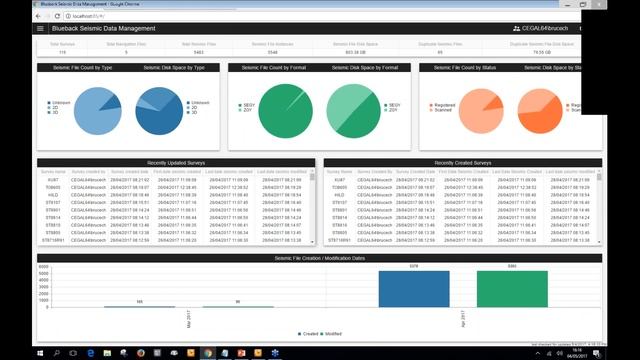Toggle the Unknown legend entry in File Count by Type
Viewport: 640px width, 360px height.
tap(59, 103)
